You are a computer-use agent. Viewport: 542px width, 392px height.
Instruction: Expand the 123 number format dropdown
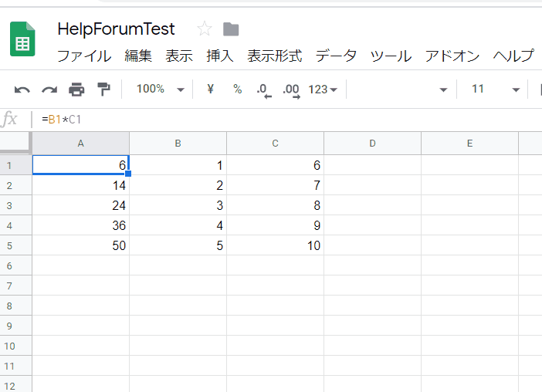click(x=323, y=90)
